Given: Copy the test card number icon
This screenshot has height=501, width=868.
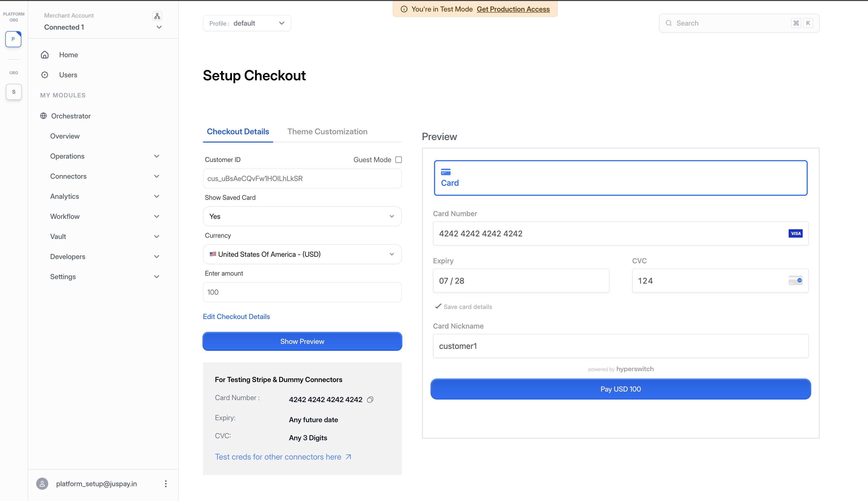Looking at the screenshot, I should pos(370,400).
